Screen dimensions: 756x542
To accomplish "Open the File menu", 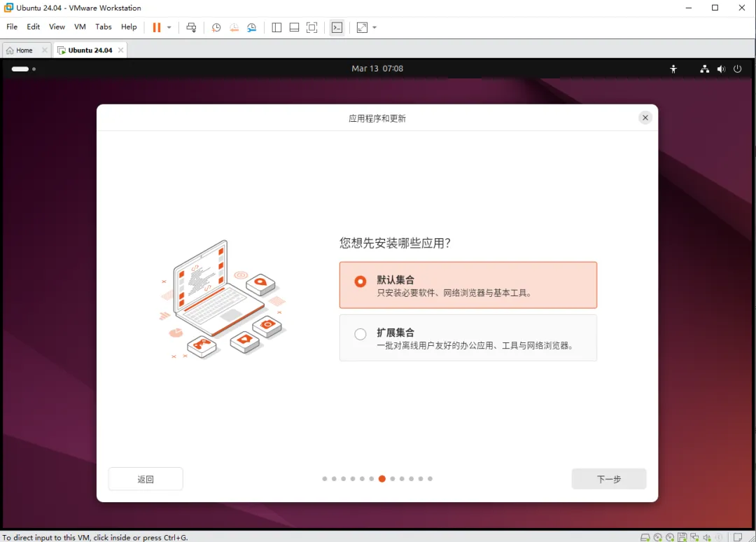I will point(12,27).
